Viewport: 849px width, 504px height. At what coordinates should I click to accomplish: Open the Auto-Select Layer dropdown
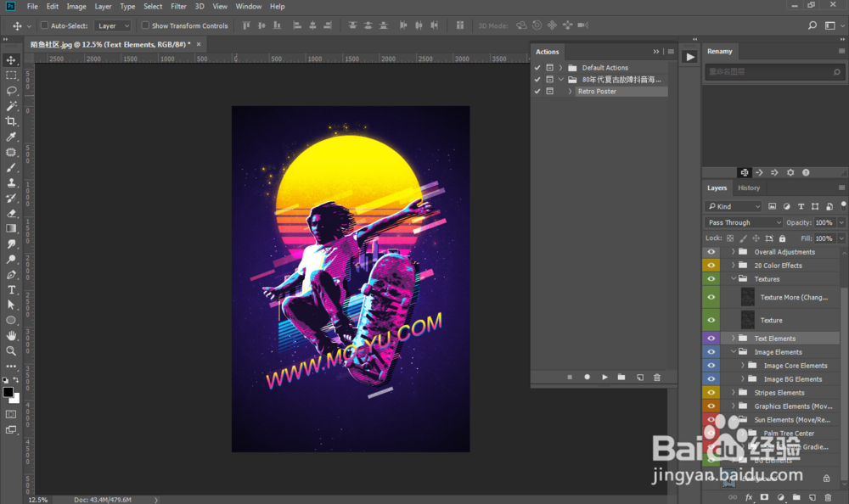(113, 25)
